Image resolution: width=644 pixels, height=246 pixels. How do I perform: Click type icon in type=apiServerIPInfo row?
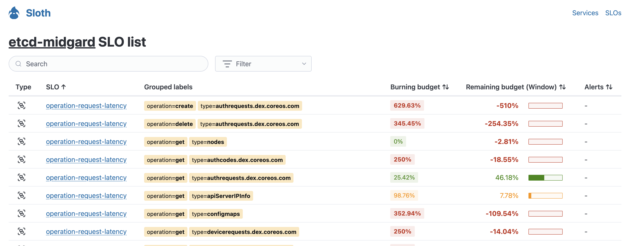22,195
